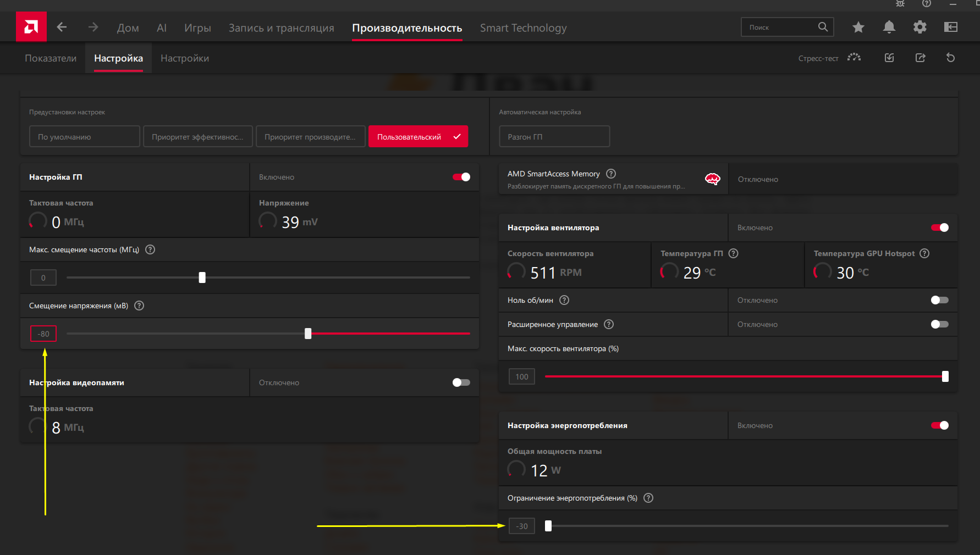This screenshot has width=980, height=555.
Task: Click the magnifier search icon
Action: (823, 27)
